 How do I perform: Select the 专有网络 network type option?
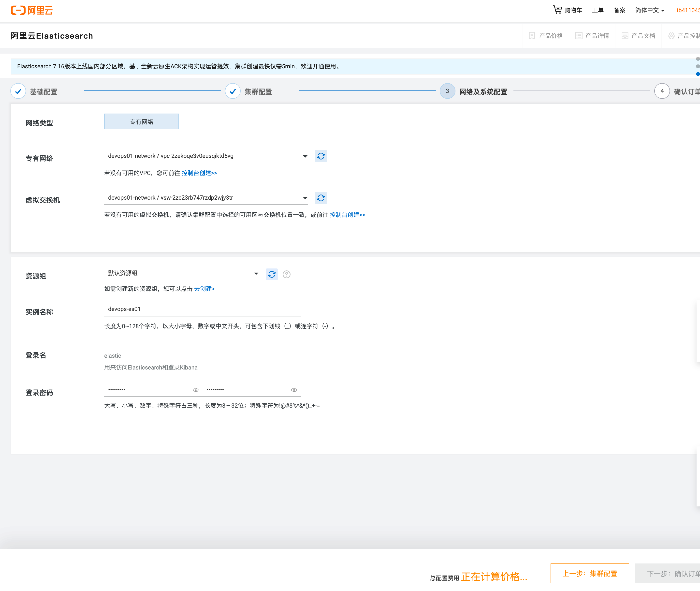tap(141, 122)
